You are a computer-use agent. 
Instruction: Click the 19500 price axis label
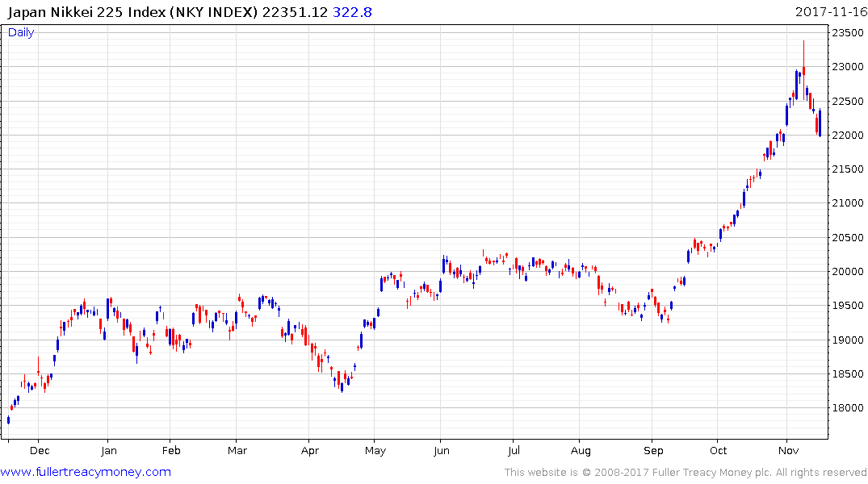click(x=848, y=306)
